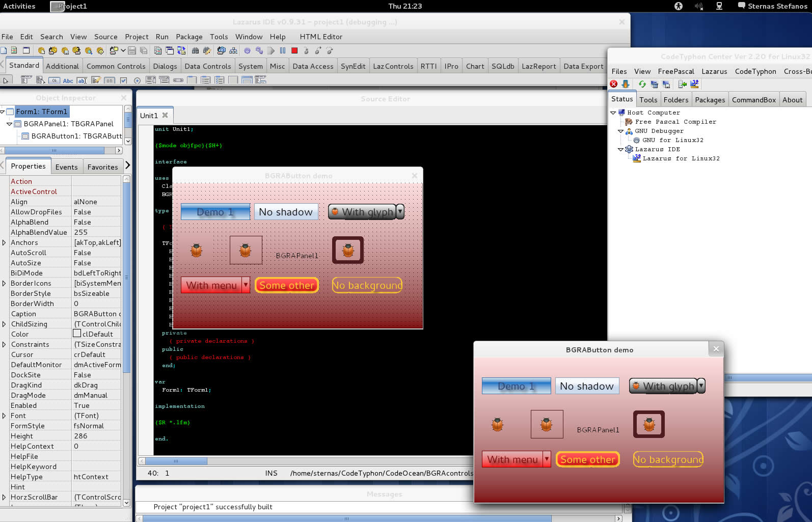Select the TCheckBox component in the palette
This screenshot has height=522, width=812.
coord(123,80)
